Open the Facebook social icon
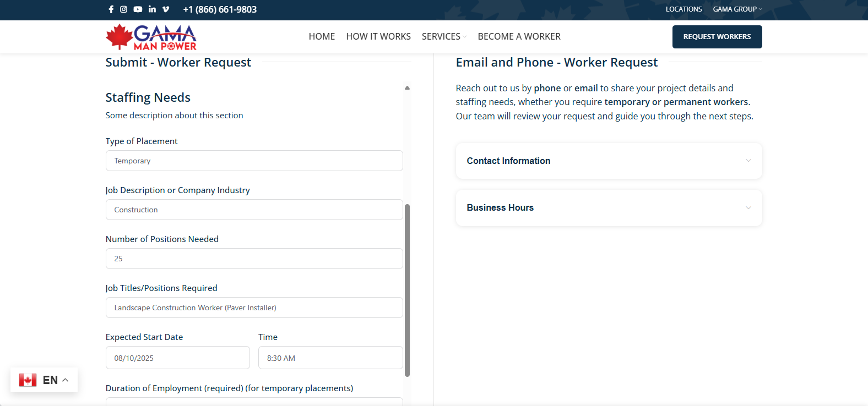 pos(111,9)
